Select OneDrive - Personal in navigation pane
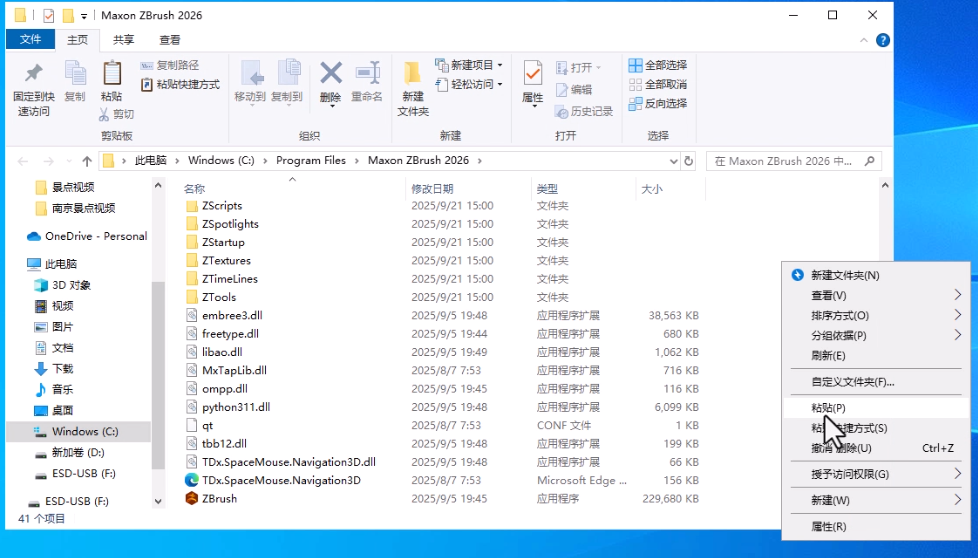Screen dimensions: 978x558 87,236
